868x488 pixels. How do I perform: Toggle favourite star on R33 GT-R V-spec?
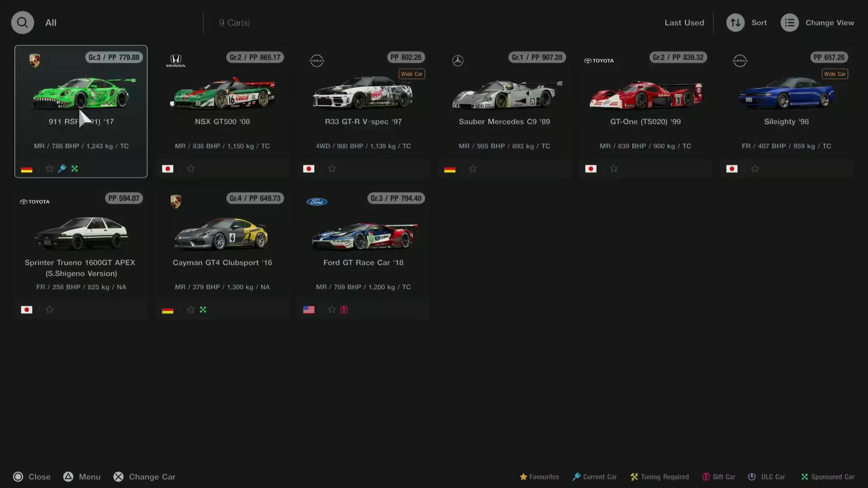(332, 169)
